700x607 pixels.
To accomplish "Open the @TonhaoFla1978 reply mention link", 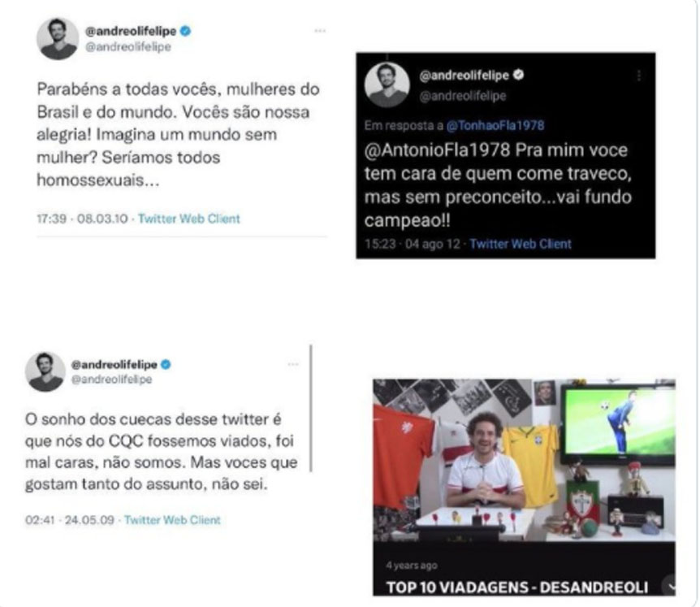I will tap(495, 125).
